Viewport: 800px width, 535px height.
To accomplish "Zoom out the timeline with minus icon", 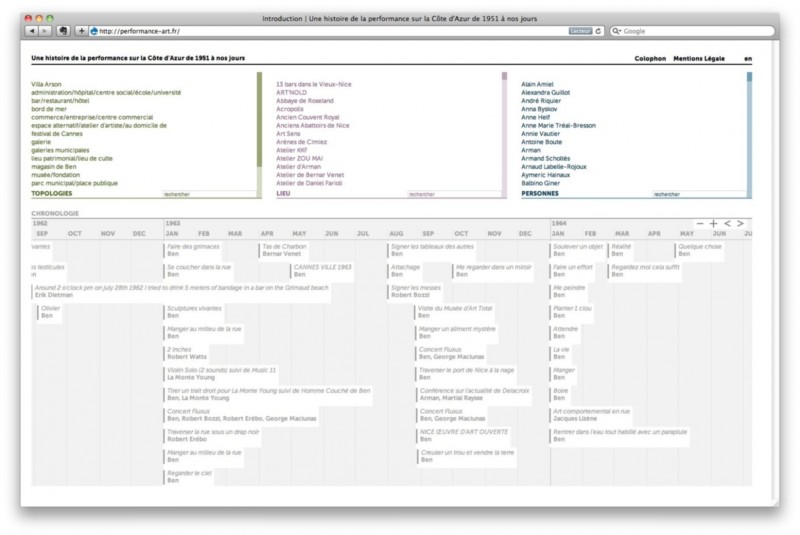I will point(700,223).
